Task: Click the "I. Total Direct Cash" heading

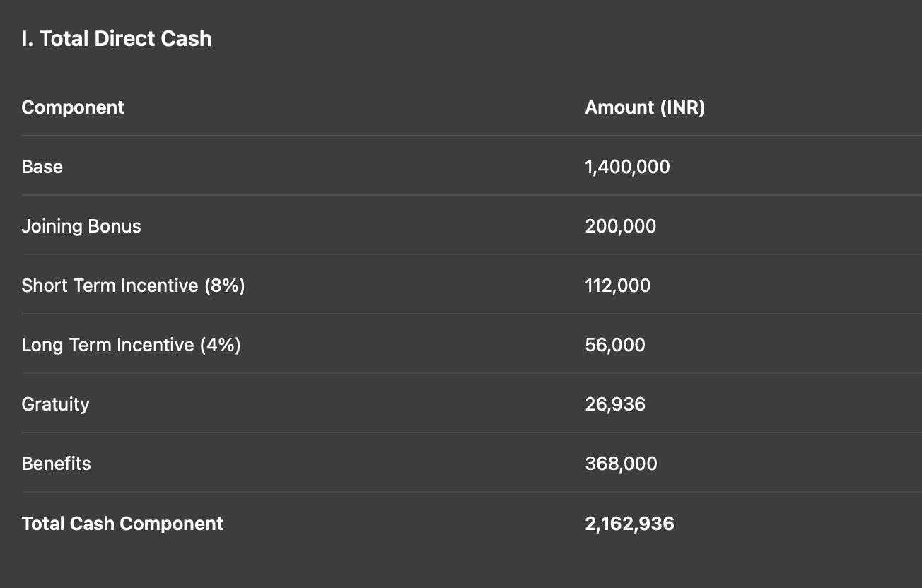Action: click(x=117, y=39)
